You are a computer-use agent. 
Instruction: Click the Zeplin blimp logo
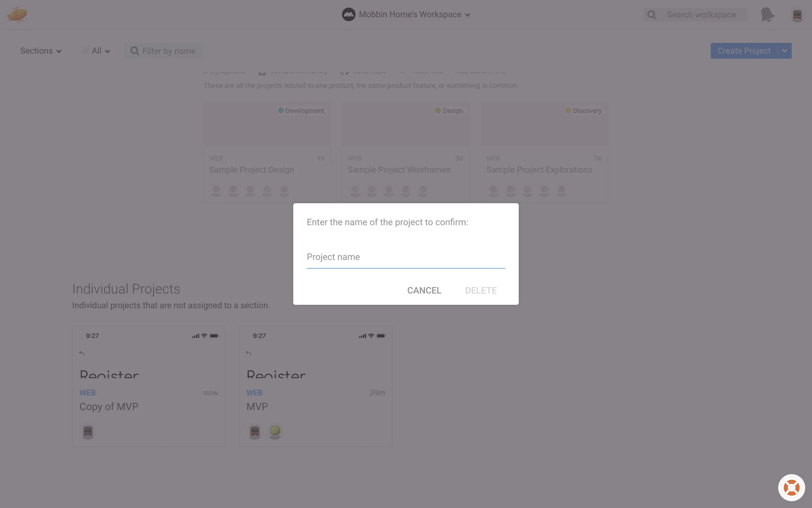[x=17, y=15]
